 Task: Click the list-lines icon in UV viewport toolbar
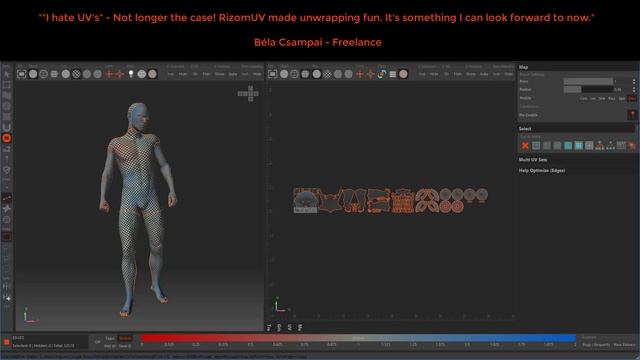pos(393,74)
